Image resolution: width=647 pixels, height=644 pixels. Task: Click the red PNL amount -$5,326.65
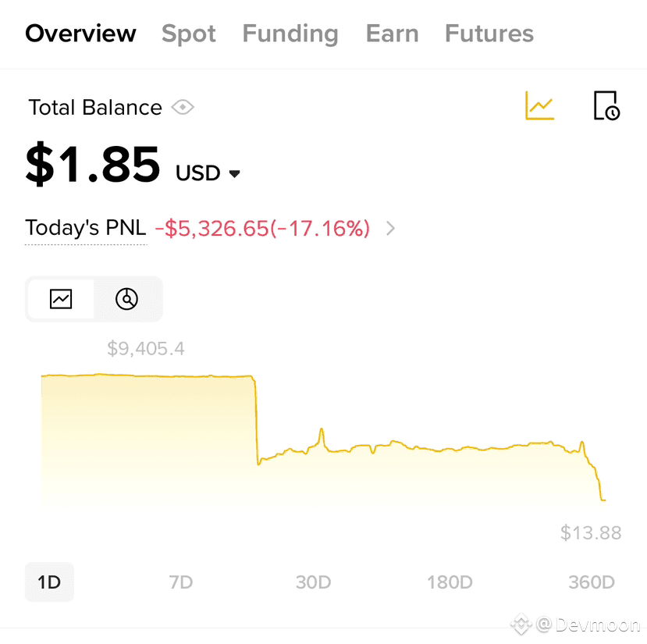tap(212, 228)
